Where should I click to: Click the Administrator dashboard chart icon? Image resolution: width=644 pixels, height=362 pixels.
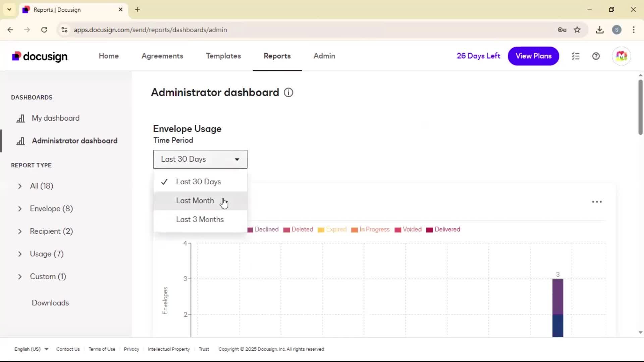coord(21,141)
